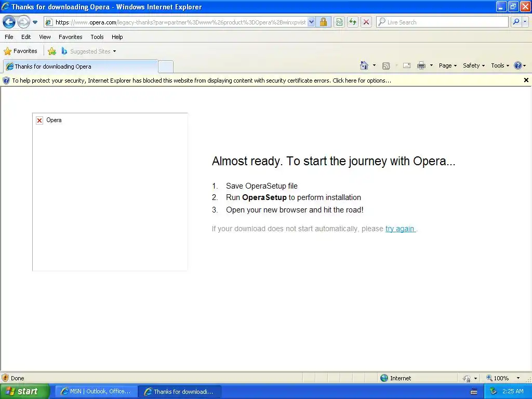The width and height of the screenshot is (532, 399).
Task: Click the Forward navigation arrow
Action: point(23,22)
